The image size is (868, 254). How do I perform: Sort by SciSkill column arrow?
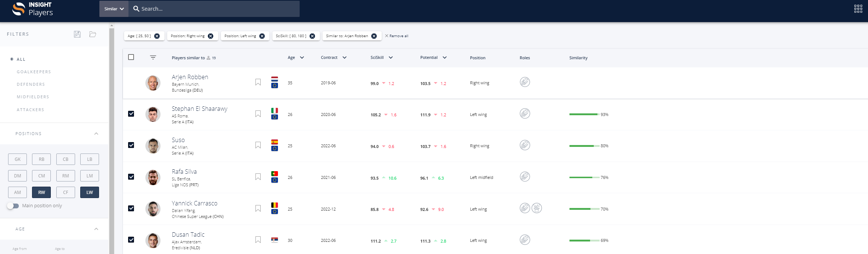click(x=391, y=57)
